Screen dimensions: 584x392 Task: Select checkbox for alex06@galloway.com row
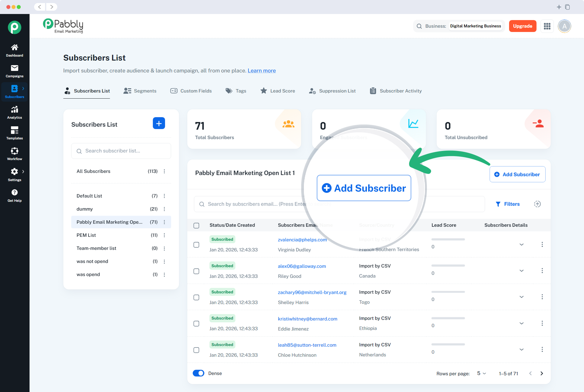(x=196, y=271)
